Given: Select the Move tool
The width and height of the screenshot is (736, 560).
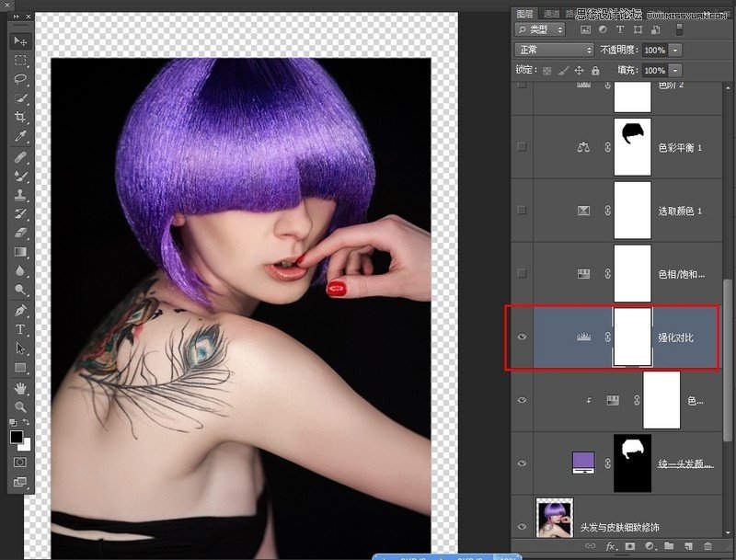Looking at the screenshot, I should pyautogui.click(x=17, y=40).
